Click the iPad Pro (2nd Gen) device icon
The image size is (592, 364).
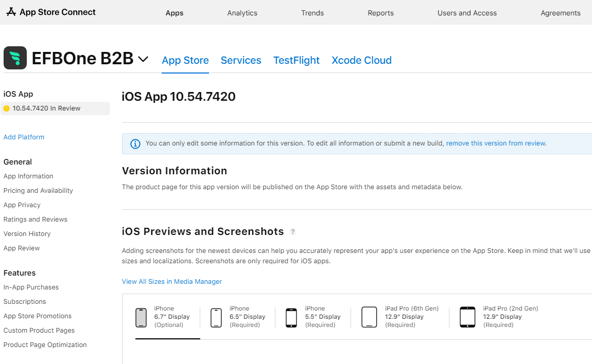tap(467, 317)
